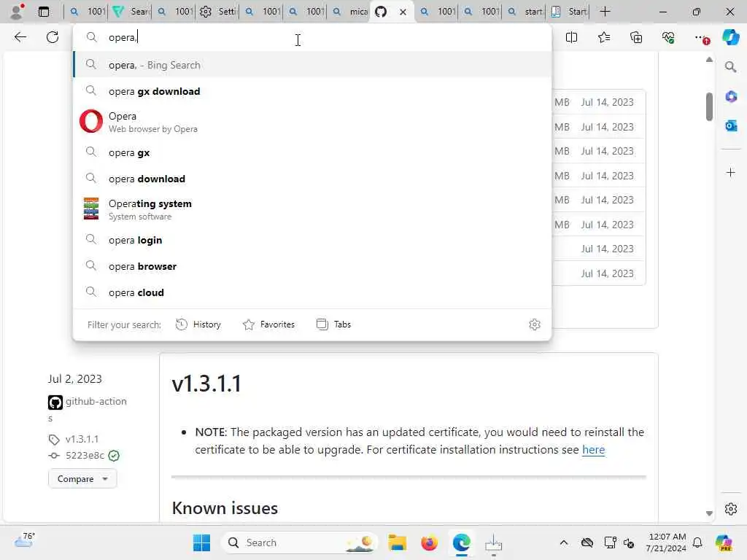The height and width of the screenshot is (560, 747).
Task: Filter search by History
Action: (x=198, y=324)
